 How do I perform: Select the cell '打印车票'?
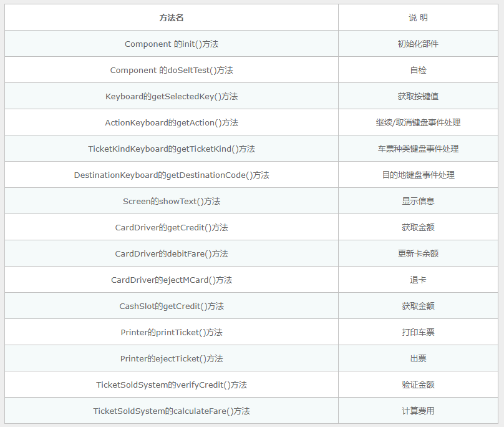click(418, 332)
